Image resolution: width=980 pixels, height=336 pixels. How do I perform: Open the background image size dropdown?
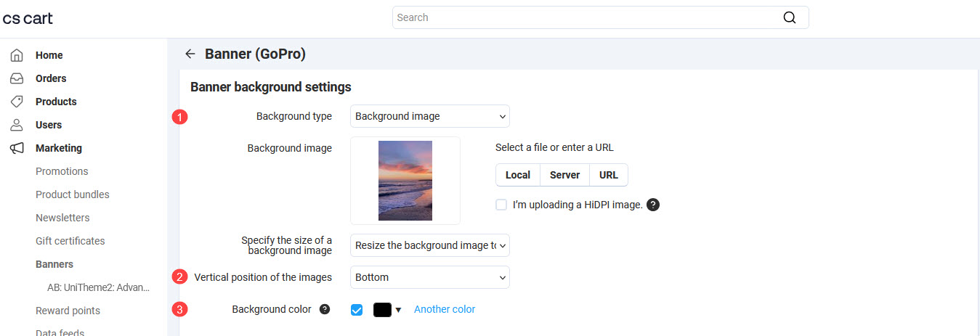click(x=430, y=245)
